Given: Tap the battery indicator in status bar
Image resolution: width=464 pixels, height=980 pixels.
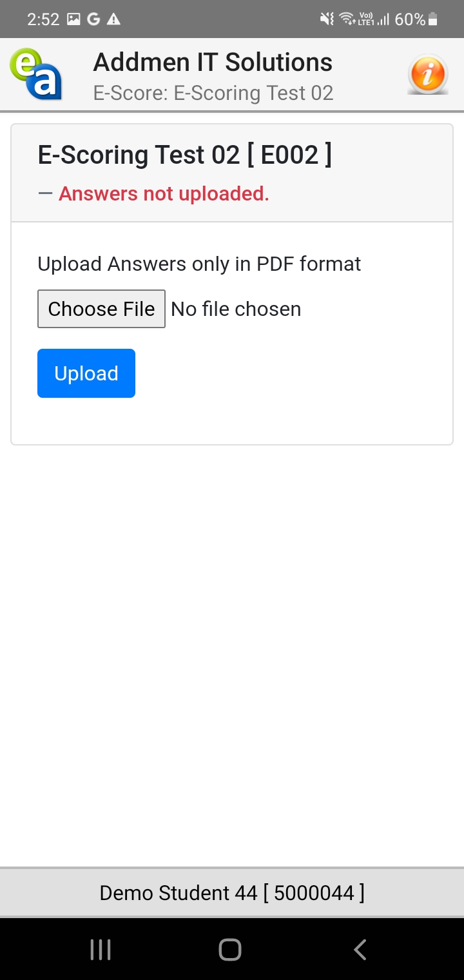Looking at the screenshot, I should pos(433,19).
